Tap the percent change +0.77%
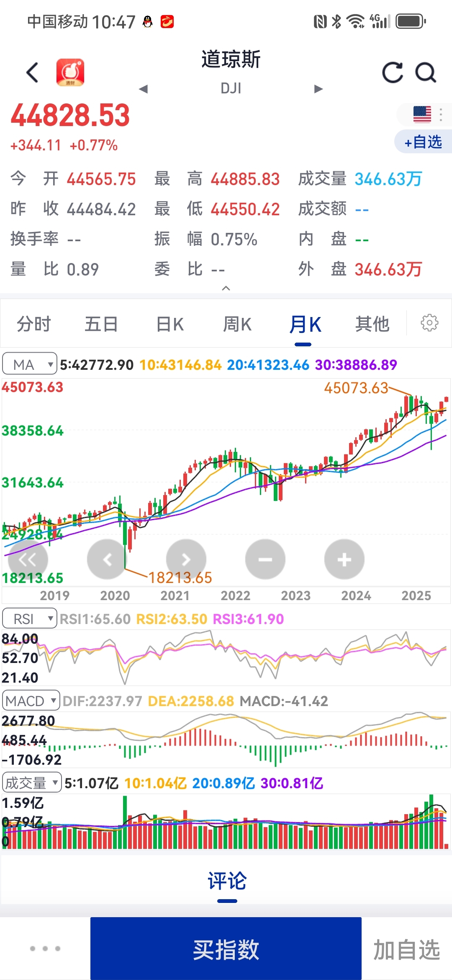The image size is (452, 980). pos(94,145)
